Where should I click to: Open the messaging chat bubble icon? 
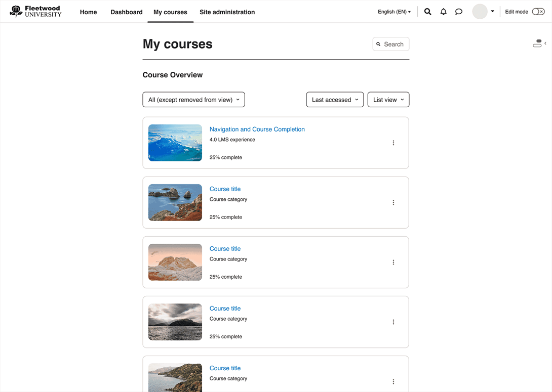click(x=459, y=11)
